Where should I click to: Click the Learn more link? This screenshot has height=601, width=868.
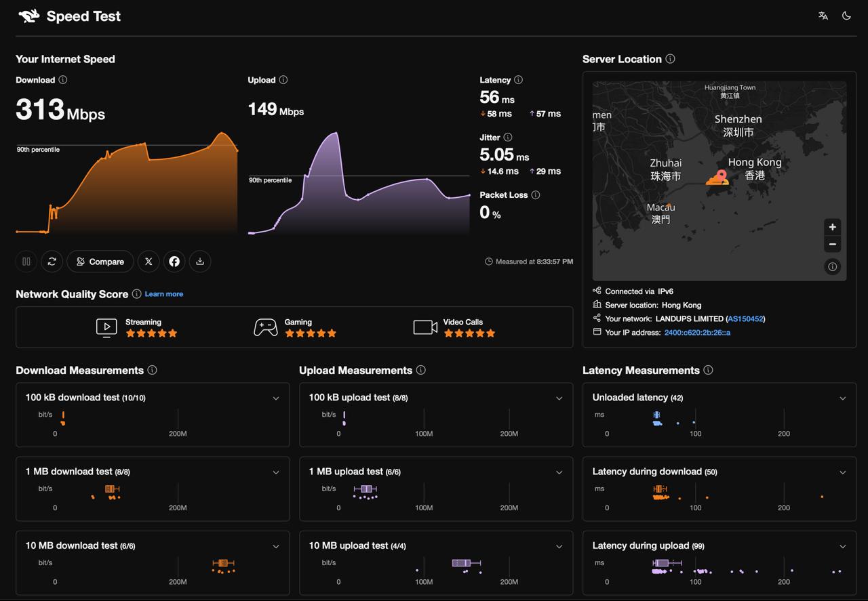point(164,294)
